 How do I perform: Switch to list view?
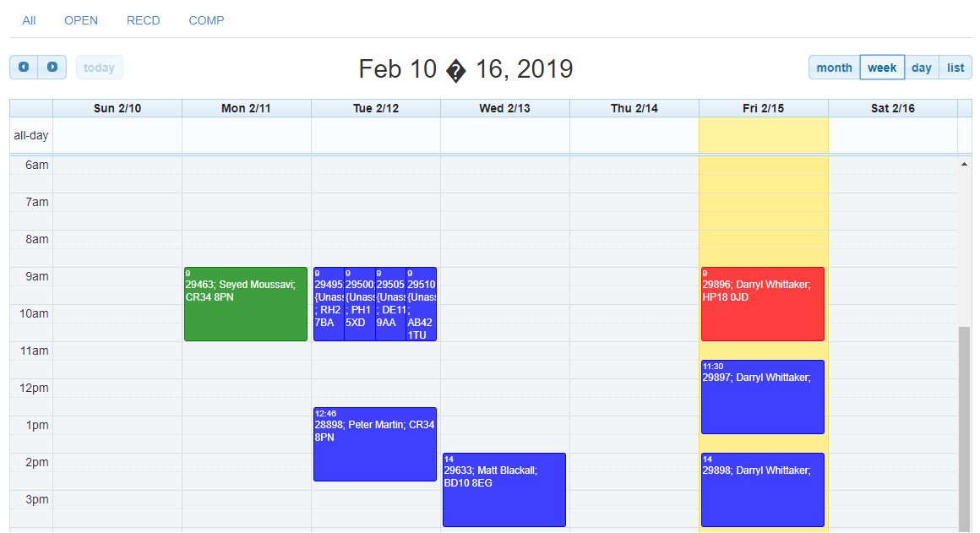click(x=955, y=68)
